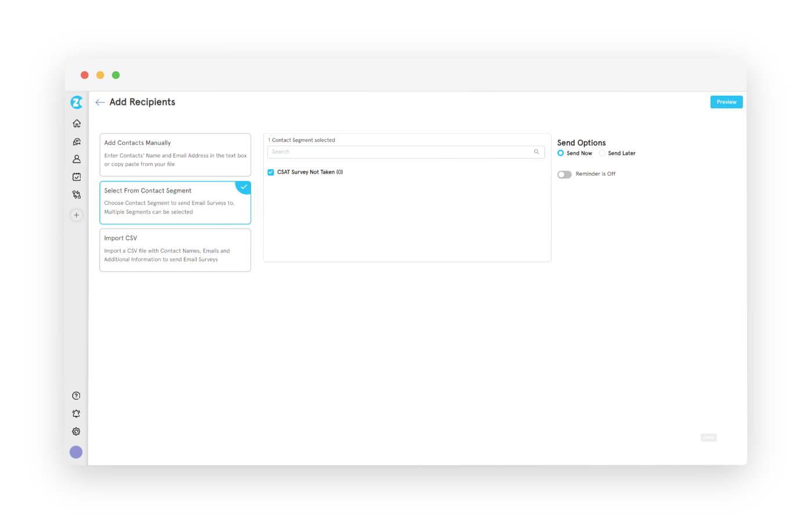812x522 pixels.
Task: Open the surveys clipboard icon in the sidebar
Action: tap(76, 176)
